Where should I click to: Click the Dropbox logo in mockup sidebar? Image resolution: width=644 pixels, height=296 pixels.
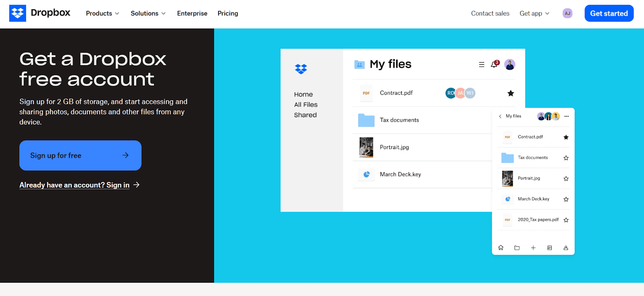pos(301,69)
